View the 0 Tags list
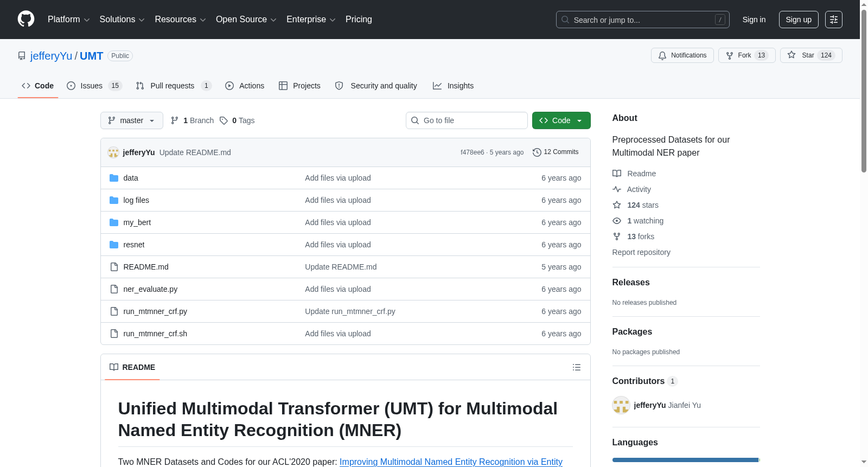Screen dimensions: 868x467 tap(237, 120)
